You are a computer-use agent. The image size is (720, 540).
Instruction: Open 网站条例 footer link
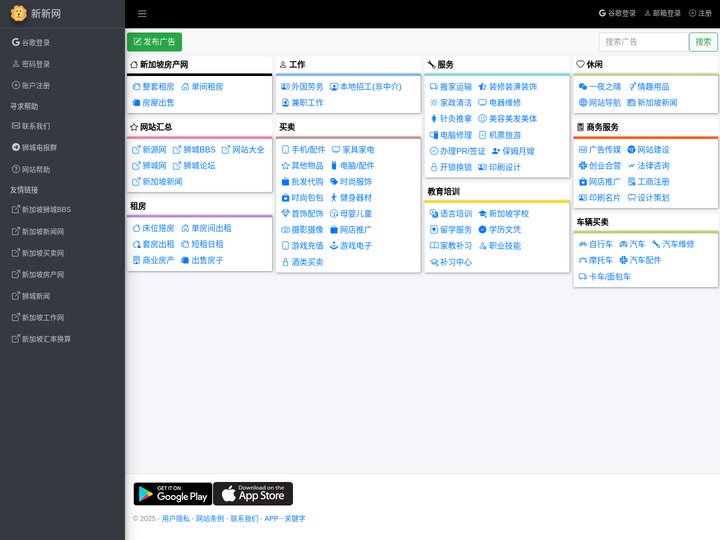coord(210,518)
